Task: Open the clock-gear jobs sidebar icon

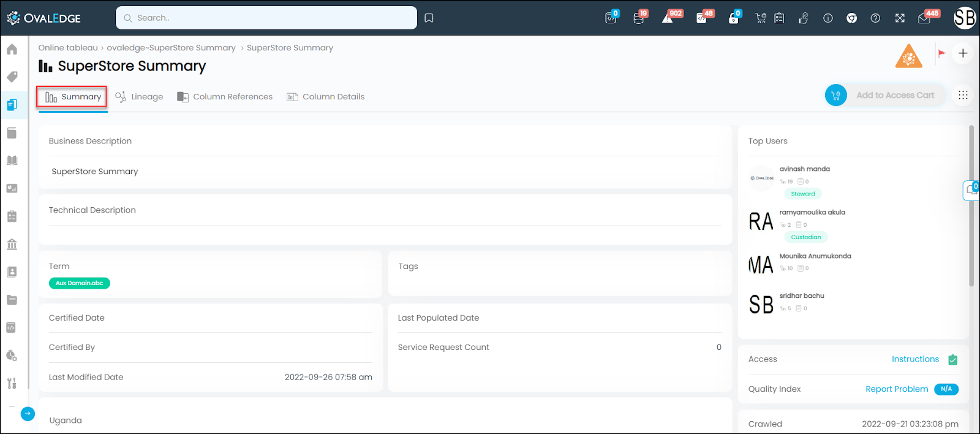Action: (12, 356)
